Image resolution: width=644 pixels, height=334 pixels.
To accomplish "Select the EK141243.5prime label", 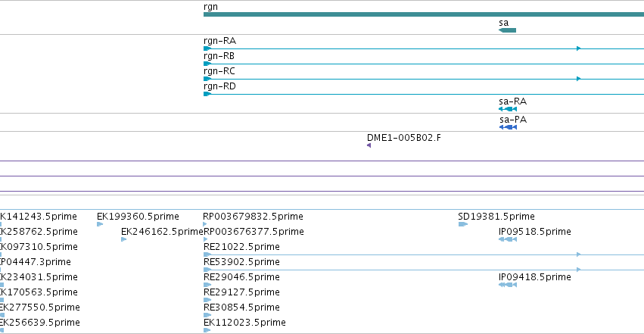I will click(x=38, y=217).
